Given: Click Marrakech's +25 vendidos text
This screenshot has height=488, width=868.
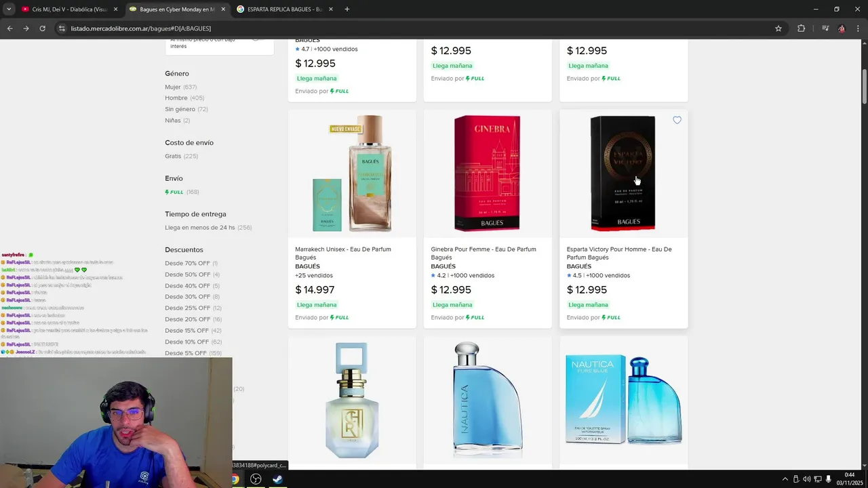Looking at the screenshot, I should 314,276.
